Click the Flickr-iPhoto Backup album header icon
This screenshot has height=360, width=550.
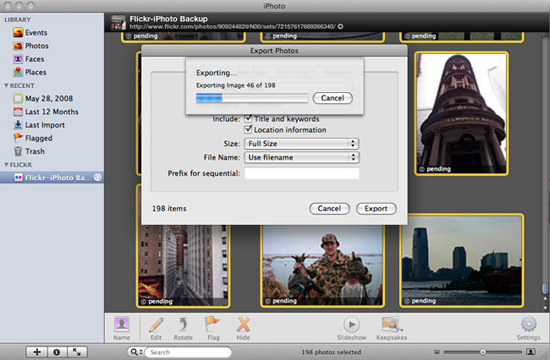pos(119,22)
